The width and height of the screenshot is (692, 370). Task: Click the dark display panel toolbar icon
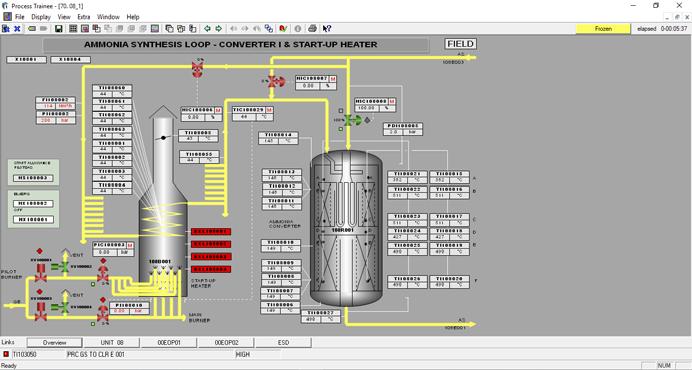pyautogui.click(x=155, y=29)
